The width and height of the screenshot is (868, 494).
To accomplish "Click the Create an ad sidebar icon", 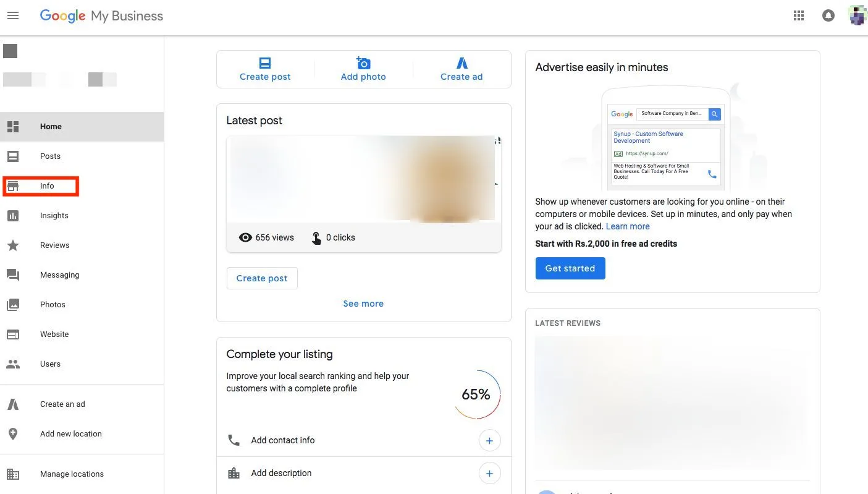I will pos(13,404).
